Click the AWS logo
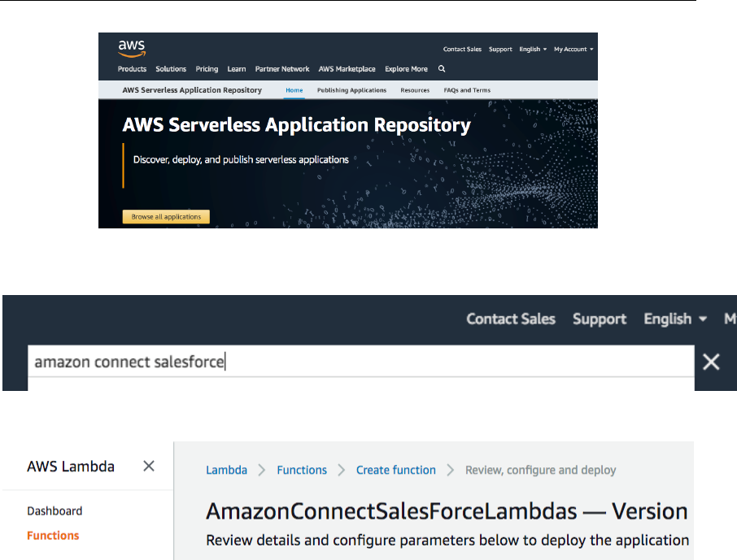 pyautogui.click(x=132, y=48)
